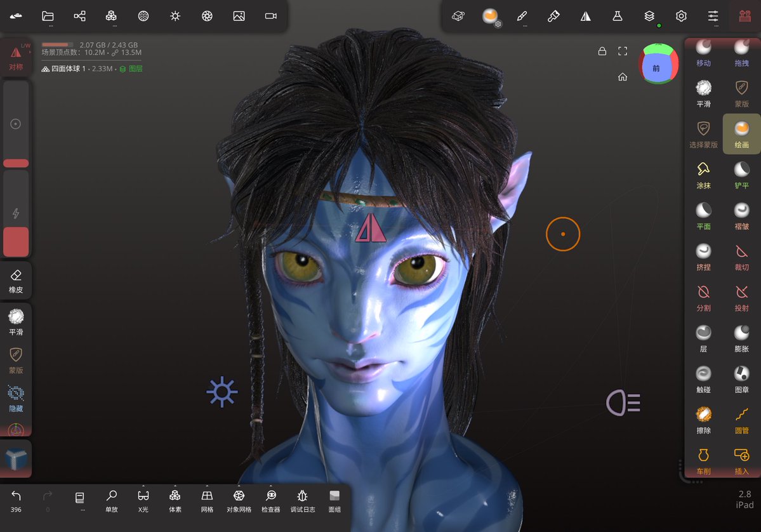Reset the view with the home button

pos(622,77)
